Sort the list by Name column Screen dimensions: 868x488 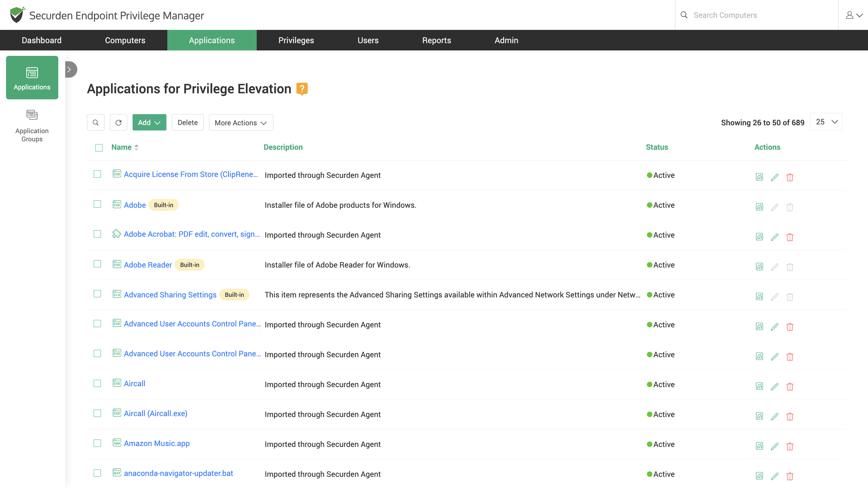pos(125,147)
